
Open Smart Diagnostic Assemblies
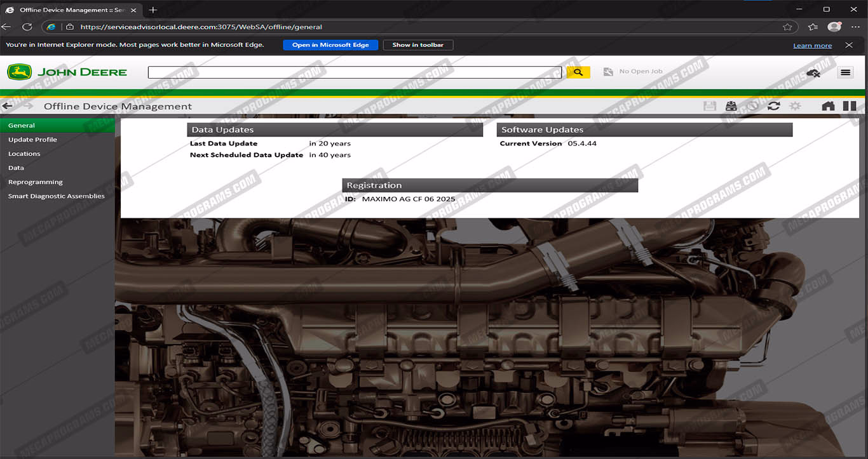pyautogui.click(x=56, y=196)
